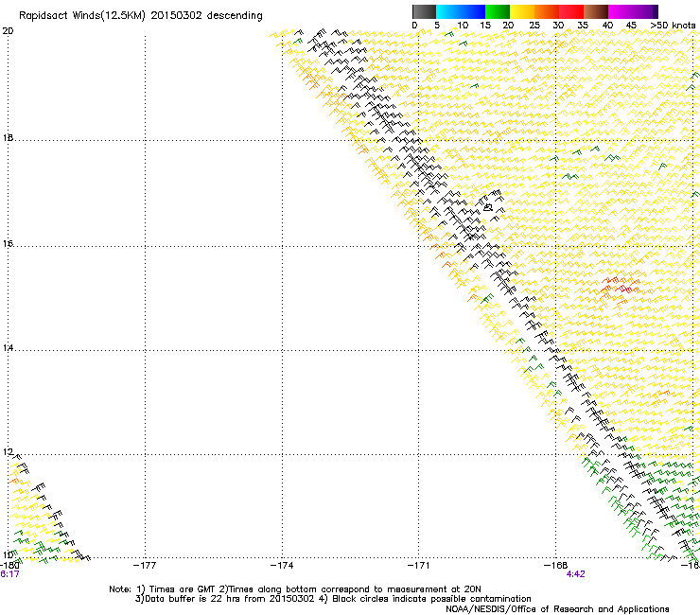
Task: Click the magenta-purple 40-50 knots legend segment
Action: pyautogui.click(x=633, y=11)
